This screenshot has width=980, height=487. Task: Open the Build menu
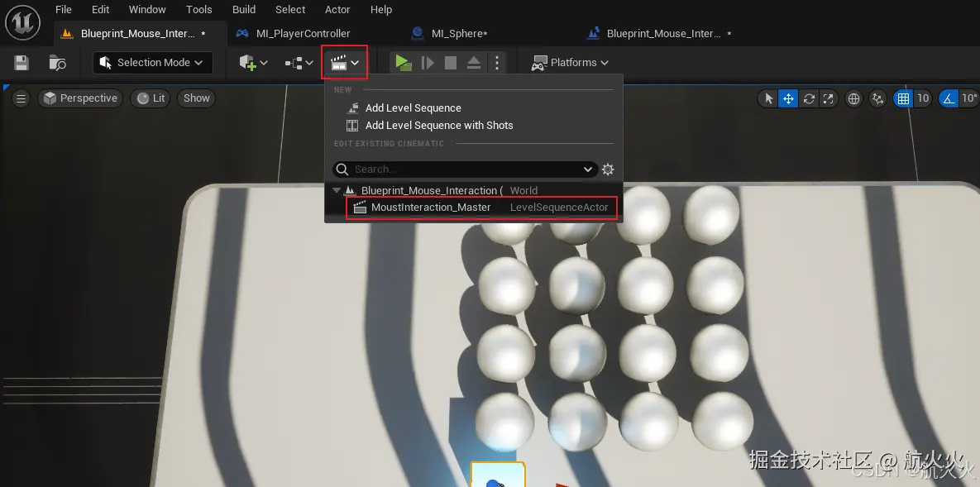(244, 9)
